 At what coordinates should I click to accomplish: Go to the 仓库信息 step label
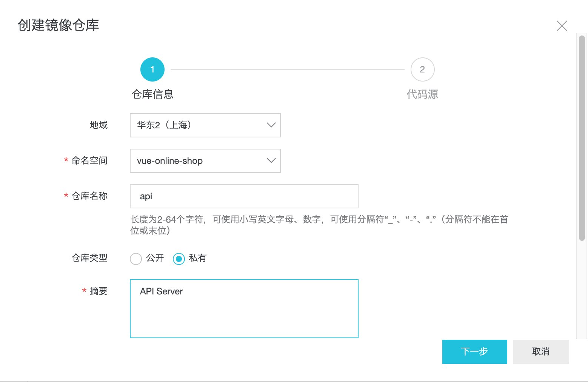pyautogui.click(x=152, y=94)
